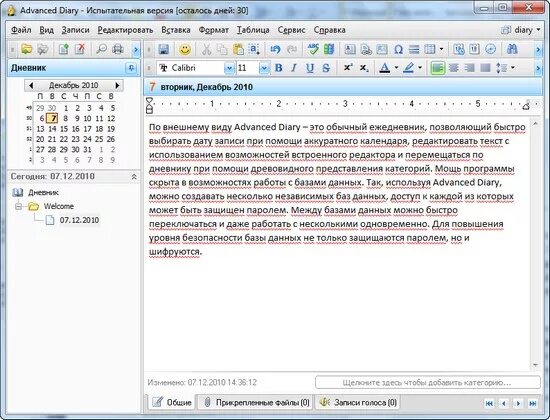550x420 pixels.
Task: Pin the Дневник side panel
Action: [131, 68]
